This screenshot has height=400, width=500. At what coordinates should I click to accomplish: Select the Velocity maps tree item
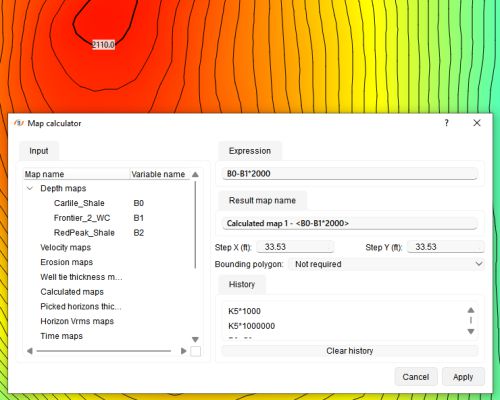click(65, 247)
